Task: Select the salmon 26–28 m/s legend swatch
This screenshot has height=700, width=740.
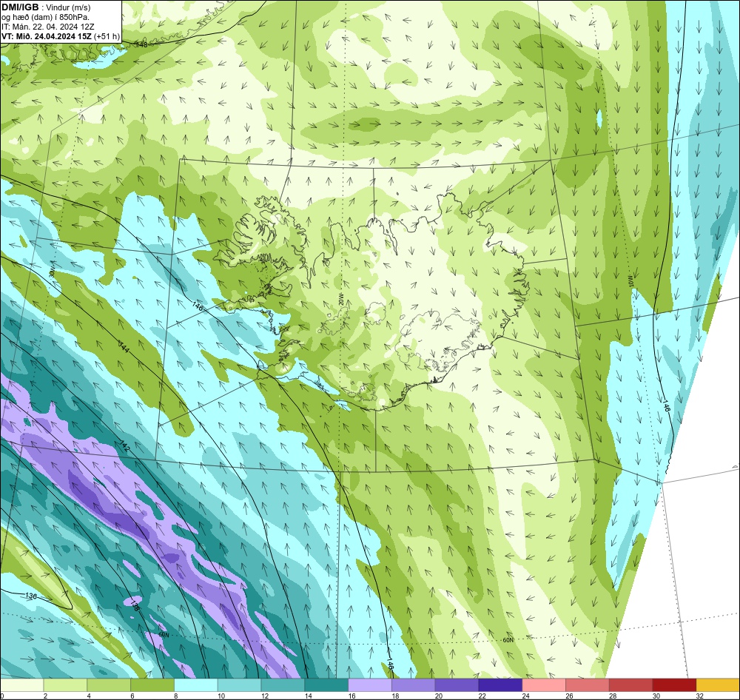Action: (587, 685)
